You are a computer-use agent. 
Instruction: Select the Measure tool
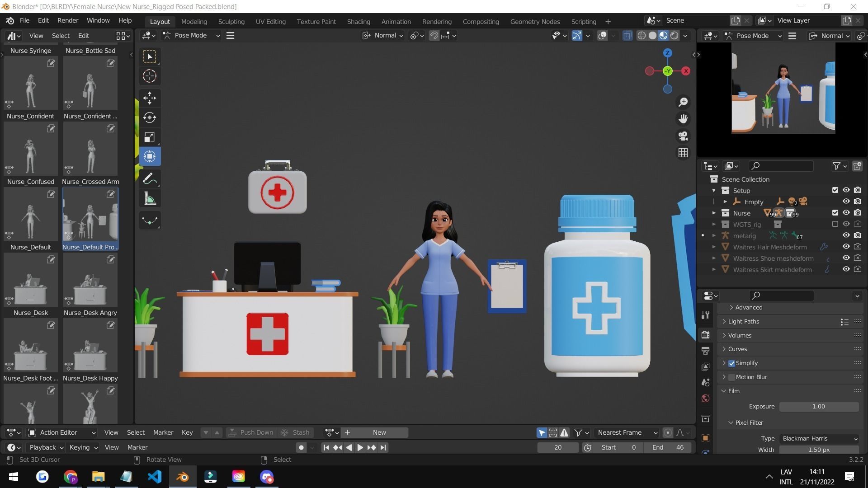point(150,198)
